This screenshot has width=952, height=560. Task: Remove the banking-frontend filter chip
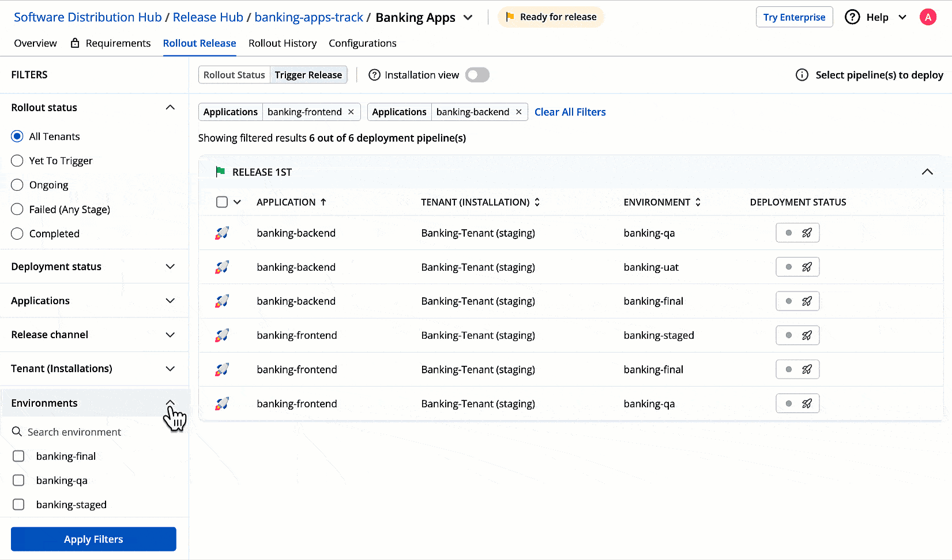[x=351, y=112]
